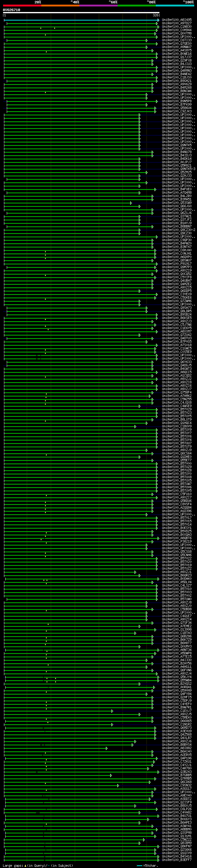Select hit label UniRef100_A7Q4M8
This screenshot has width=197, height=868.
click(x=177, y=193)
